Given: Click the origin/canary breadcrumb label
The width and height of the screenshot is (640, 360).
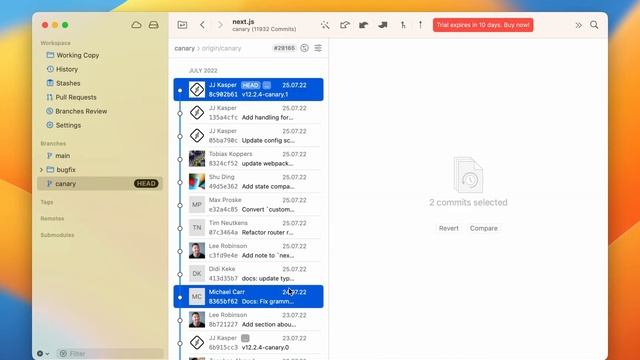Looking at the screenshot, I should tap(222, 48).
